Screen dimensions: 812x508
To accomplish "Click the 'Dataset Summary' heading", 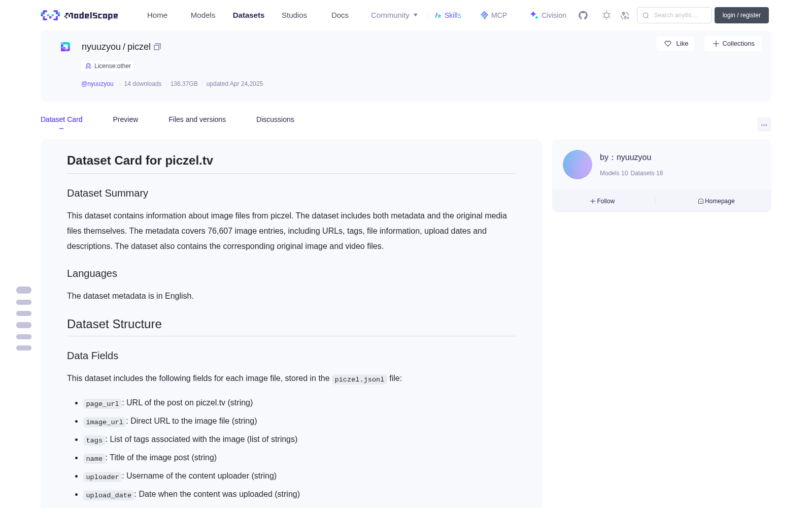I will tap(108, 193).
